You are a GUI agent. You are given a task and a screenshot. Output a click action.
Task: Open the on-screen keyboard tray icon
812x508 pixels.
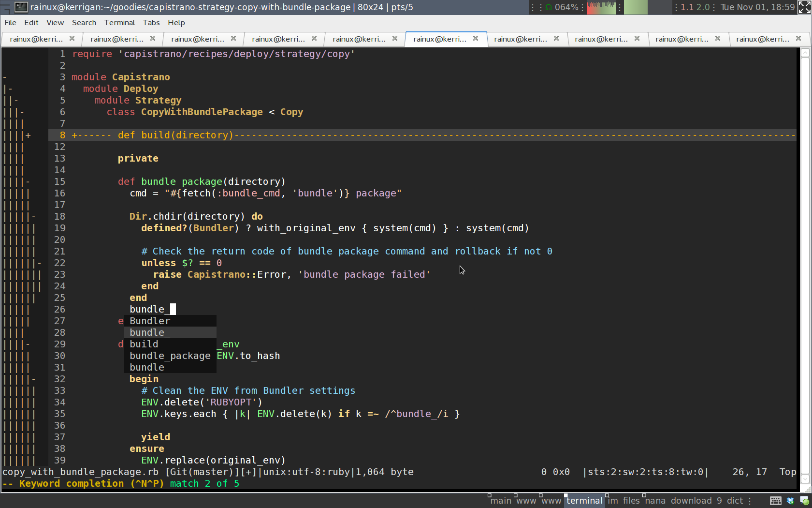(776, 501)
